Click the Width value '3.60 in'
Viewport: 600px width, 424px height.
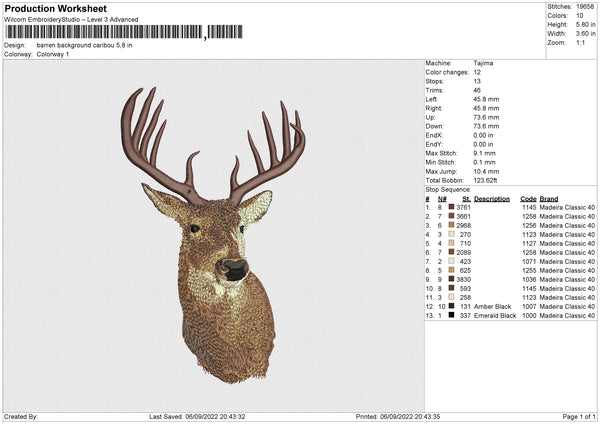pos(586,34)
